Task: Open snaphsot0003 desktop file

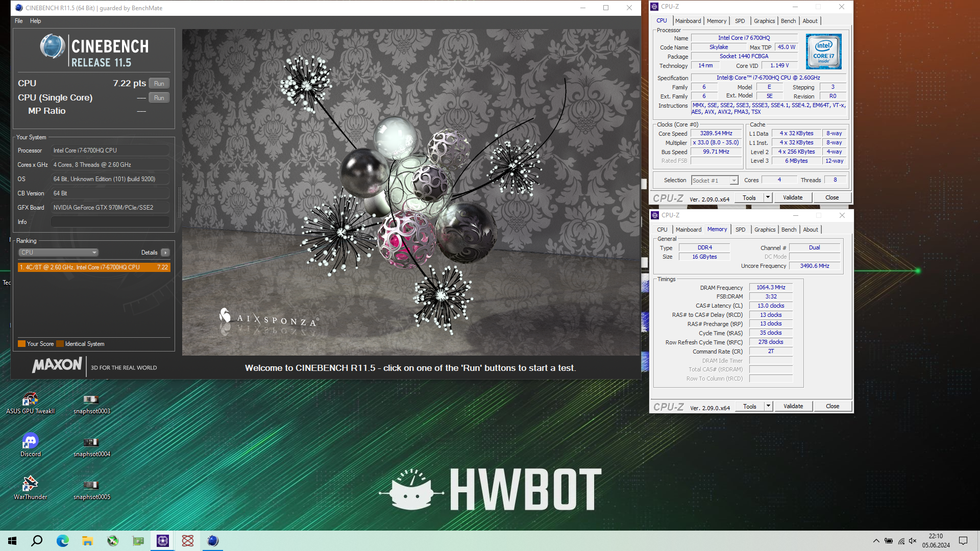Action: point(91,403)
